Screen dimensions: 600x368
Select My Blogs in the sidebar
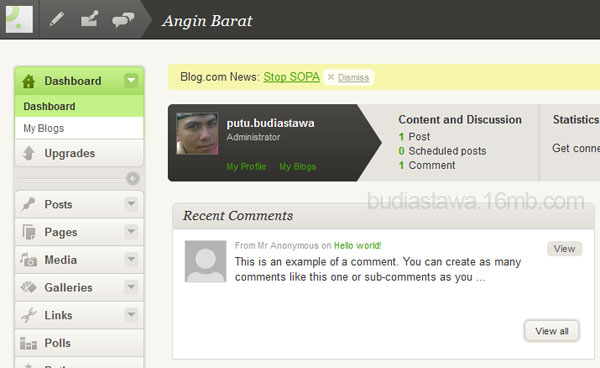(79, 128)
